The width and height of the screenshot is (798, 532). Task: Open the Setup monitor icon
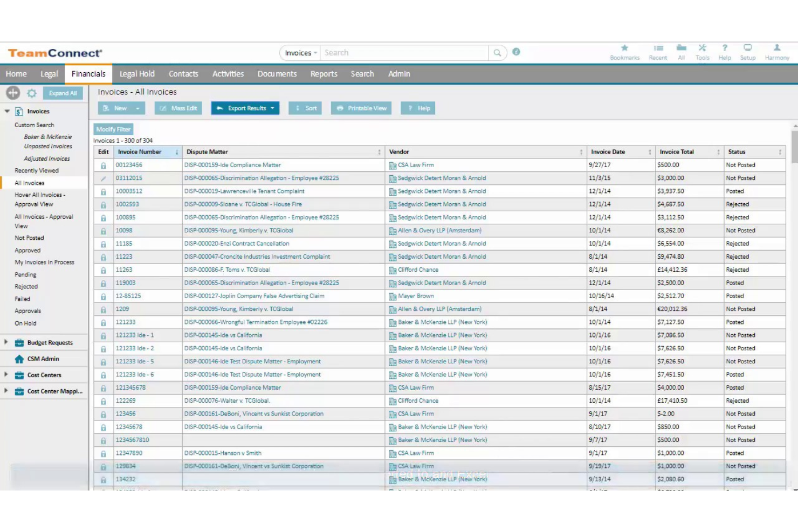coord(747,48)
